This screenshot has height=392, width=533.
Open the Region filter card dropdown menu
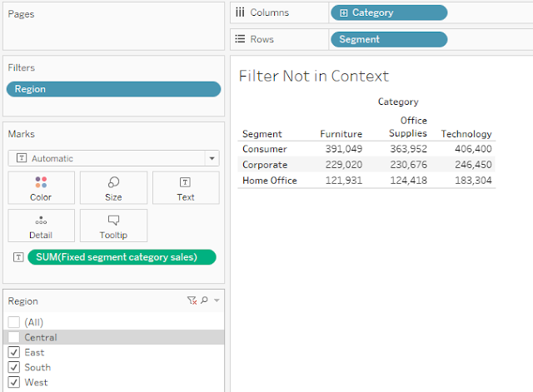[x=217, y=300]
